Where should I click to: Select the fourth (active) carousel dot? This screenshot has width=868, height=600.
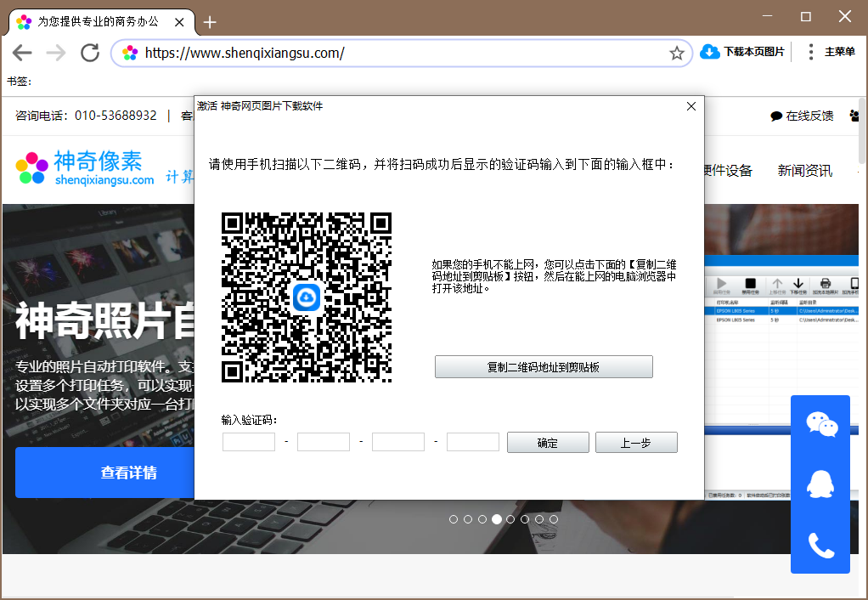point(497,519)
